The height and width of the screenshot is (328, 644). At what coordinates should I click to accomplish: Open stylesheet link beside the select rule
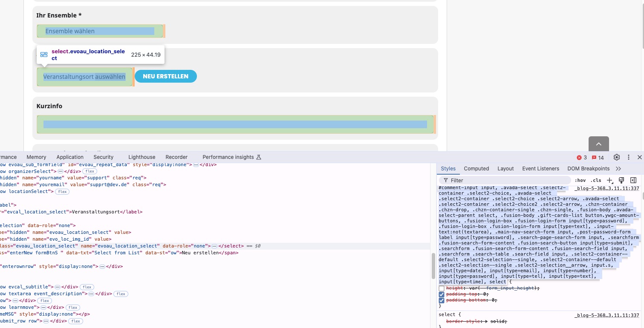607,315
